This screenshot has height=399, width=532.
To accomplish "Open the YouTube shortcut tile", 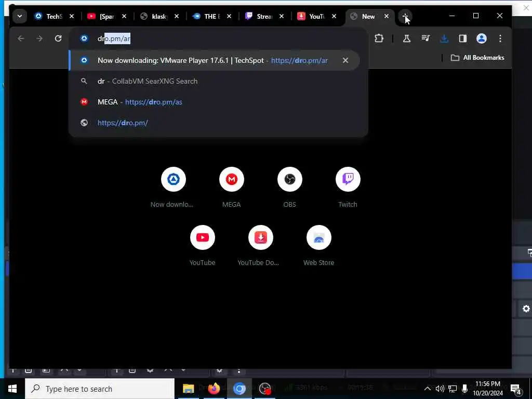I will [x=203, y=245].
